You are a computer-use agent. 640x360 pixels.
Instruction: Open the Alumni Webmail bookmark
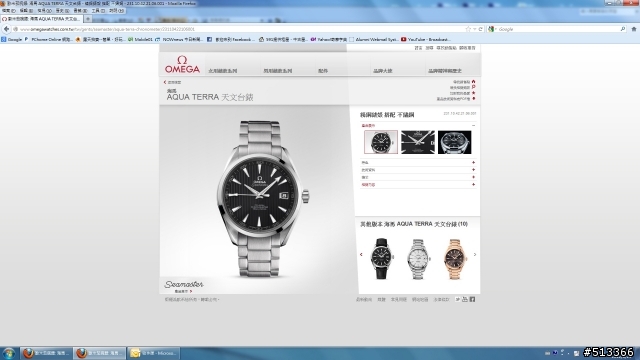click(374, 40)
